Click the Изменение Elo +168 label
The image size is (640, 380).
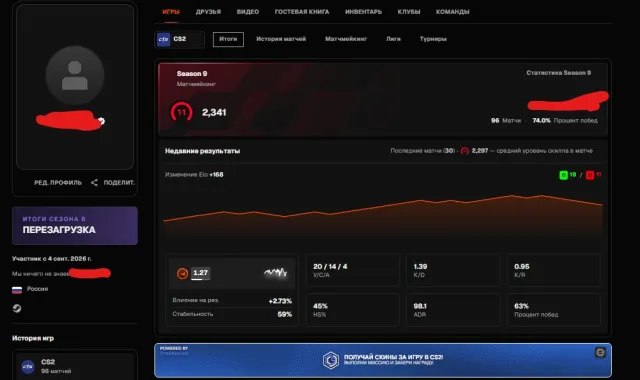194,174
